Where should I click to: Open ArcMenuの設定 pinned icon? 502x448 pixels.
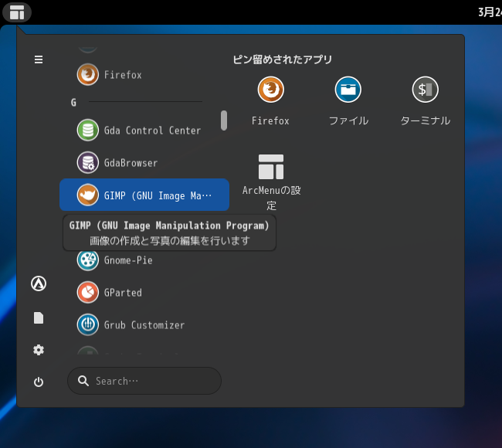(x=271, y=167)
